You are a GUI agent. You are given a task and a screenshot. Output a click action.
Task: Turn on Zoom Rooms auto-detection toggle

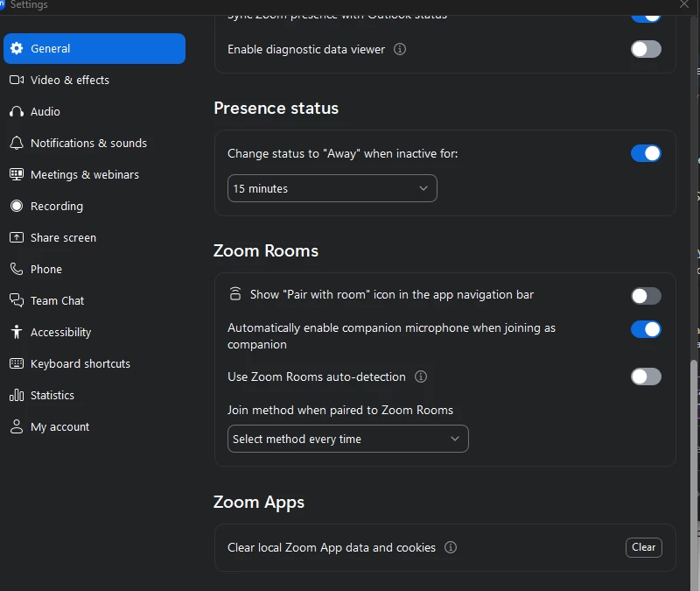[646, 376]
